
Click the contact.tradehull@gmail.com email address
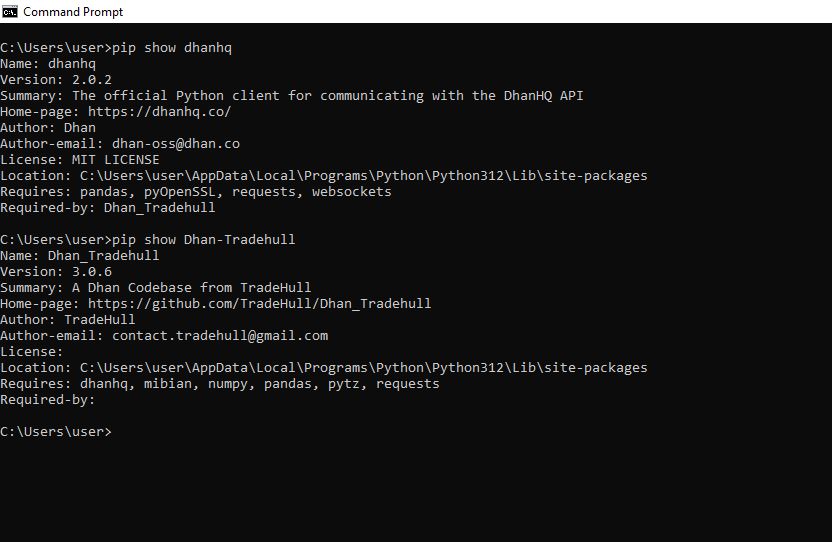coord(219,335)
